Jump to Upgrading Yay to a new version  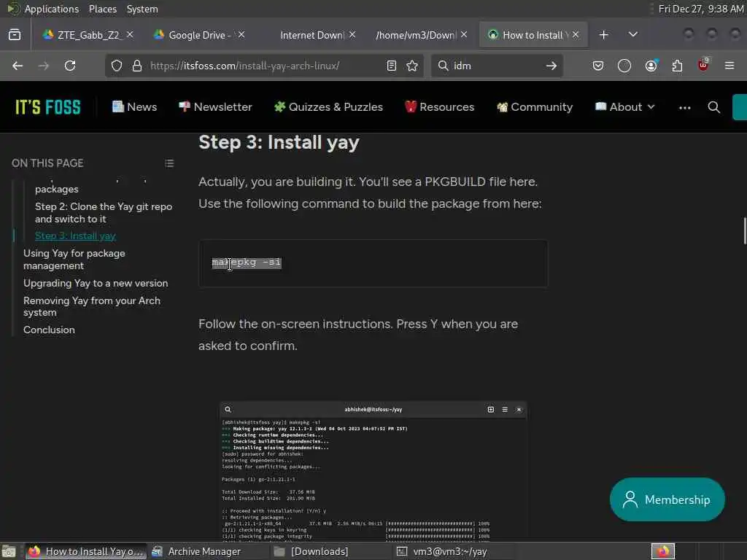[x=96, y=283]
